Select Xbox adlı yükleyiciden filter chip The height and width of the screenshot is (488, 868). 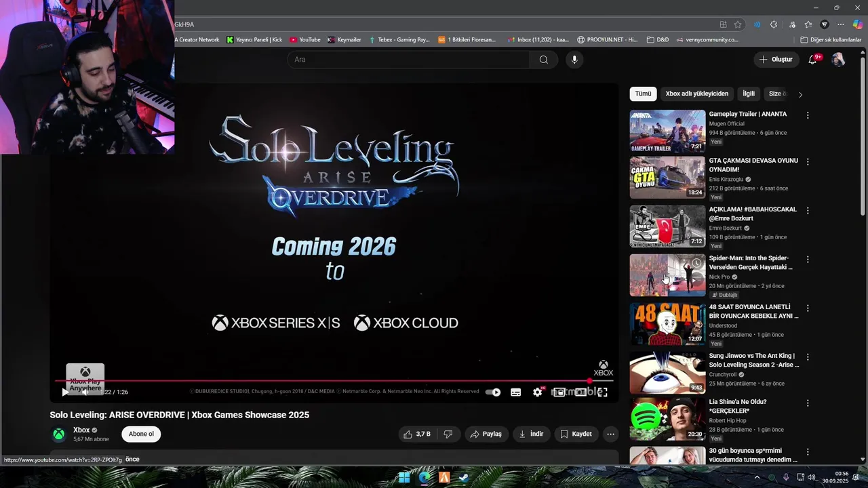[696, 94]
